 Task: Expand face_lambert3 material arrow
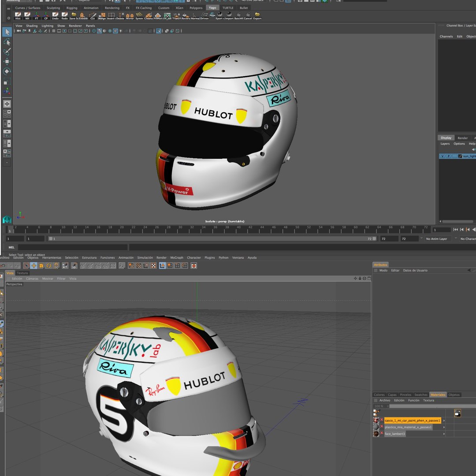(x=444, y=434)
